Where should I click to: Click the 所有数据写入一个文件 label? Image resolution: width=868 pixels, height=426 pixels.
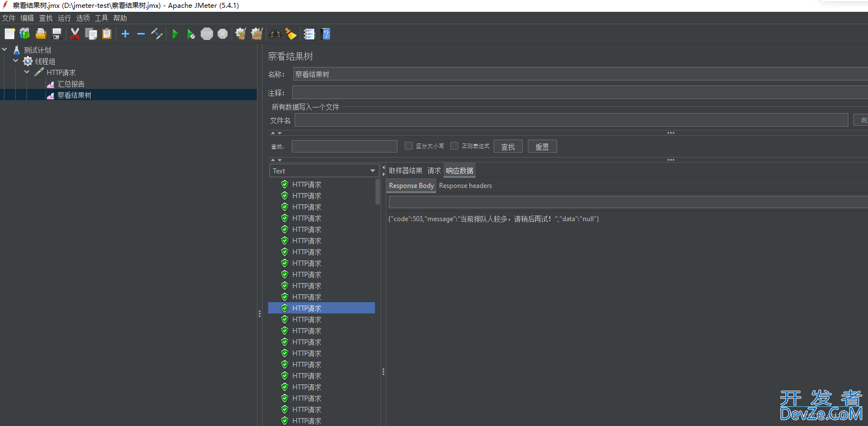[x=305, y=107]
